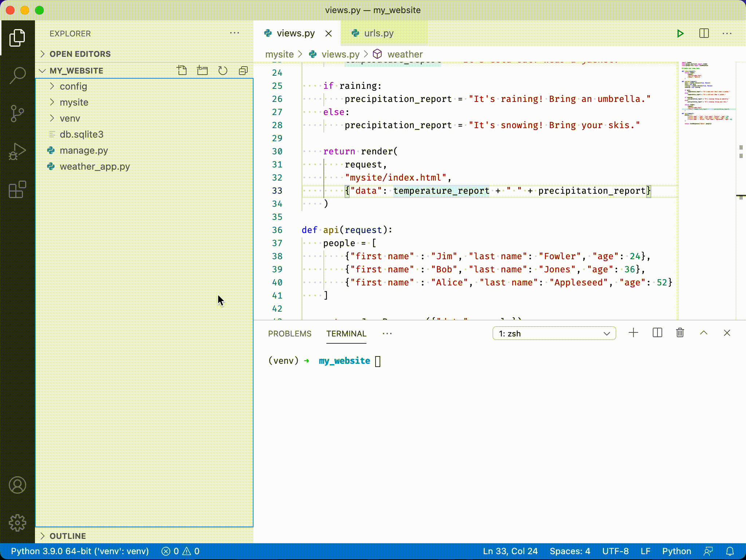Click the New File icon in explorer
This screenshot has width=746, height=560.
click(182, 70)
